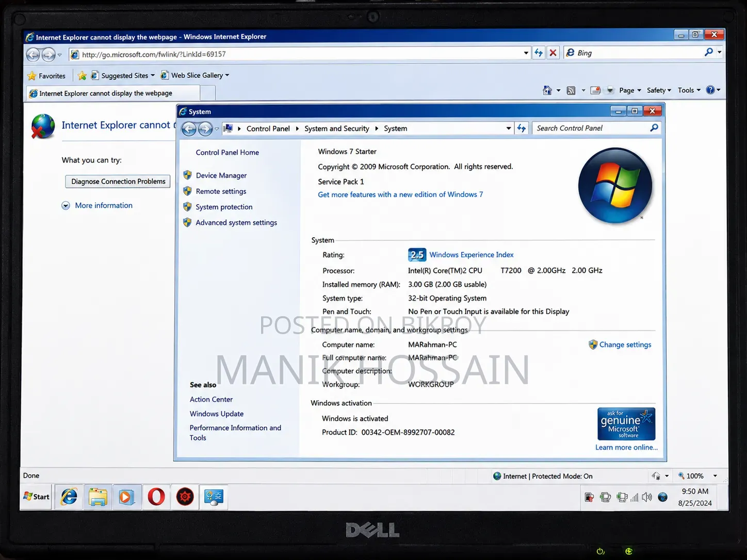Open recent pages dropdown next to forward button
Screen dimensions: 747x560
coord(59,55)
